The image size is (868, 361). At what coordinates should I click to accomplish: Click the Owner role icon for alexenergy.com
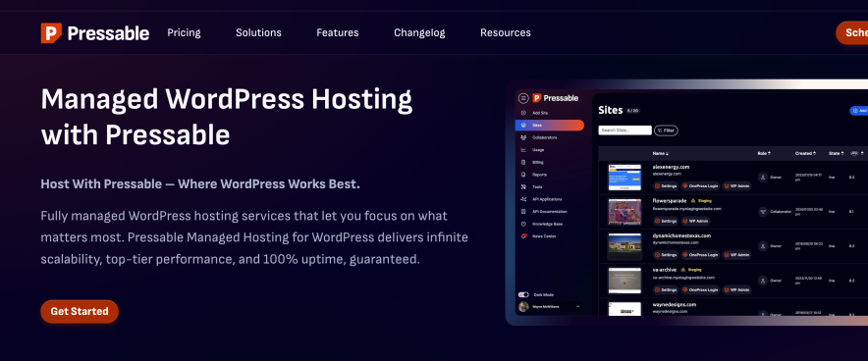tap(763, 178)
